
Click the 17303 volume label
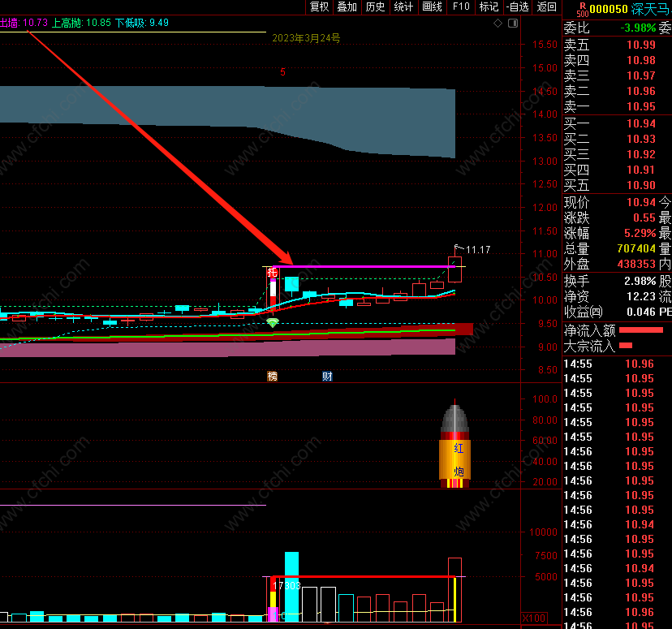click(x=286, y=585)
